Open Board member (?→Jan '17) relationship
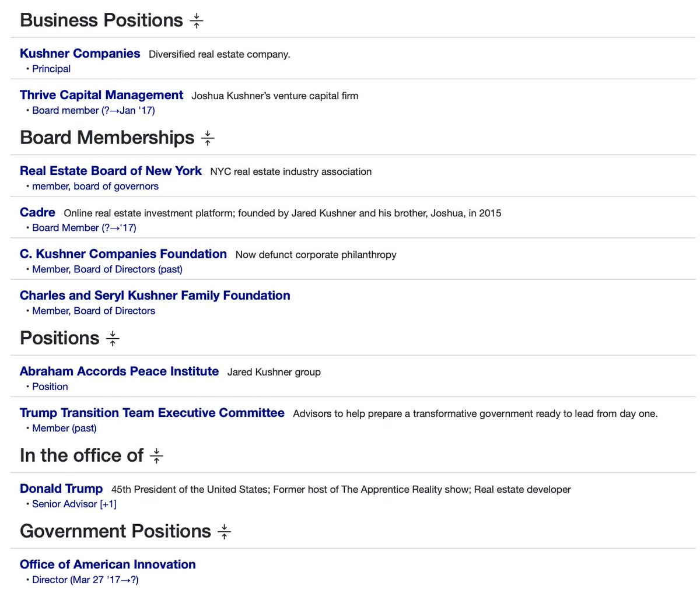Viewport: 700px width, 593px height. click(x=93, y=110)
